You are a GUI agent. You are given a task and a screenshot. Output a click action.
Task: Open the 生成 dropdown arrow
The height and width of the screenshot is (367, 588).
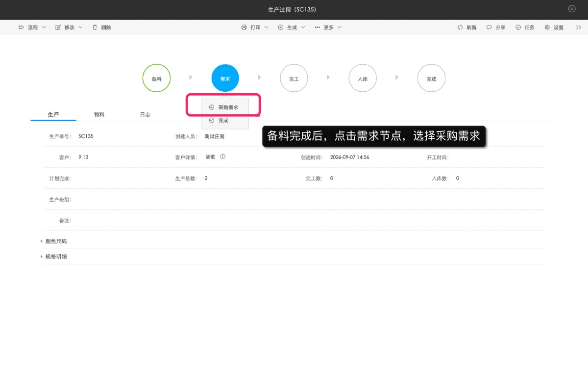(303, 27)
